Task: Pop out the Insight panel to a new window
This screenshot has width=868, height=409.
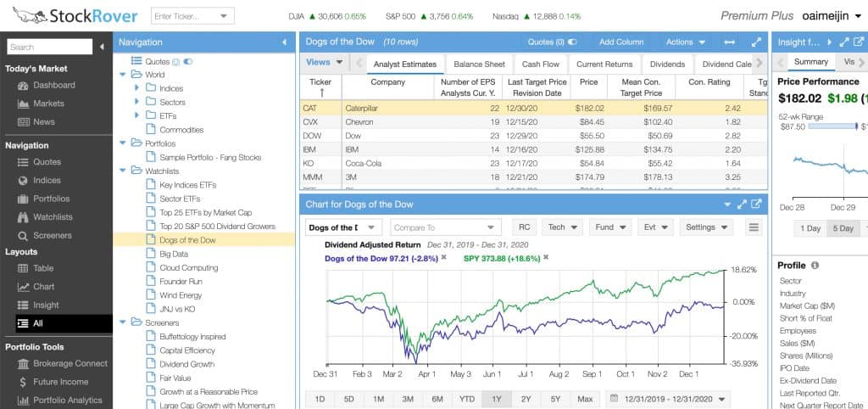Action: click(x=859, y=42)
